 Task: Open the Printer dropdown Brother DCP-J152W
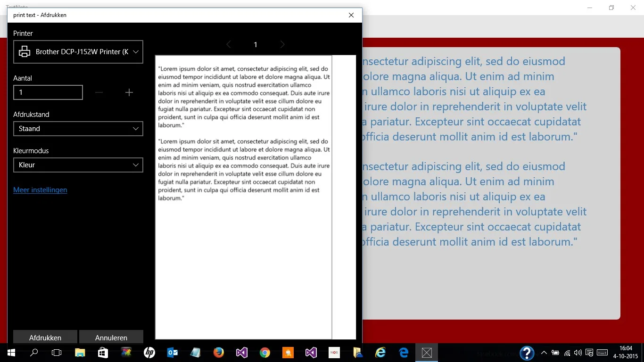[78, 52]
